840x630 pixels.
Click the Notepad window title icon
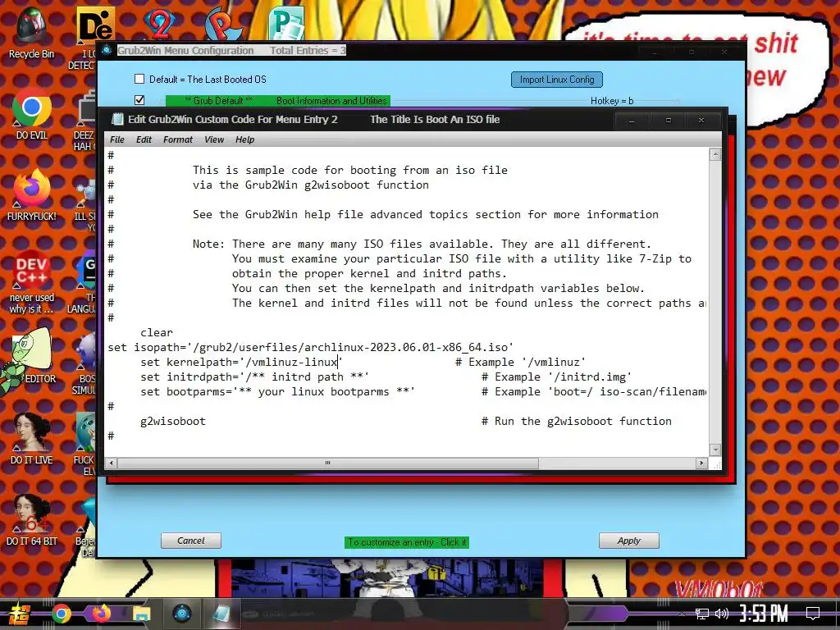click(116, 120)
